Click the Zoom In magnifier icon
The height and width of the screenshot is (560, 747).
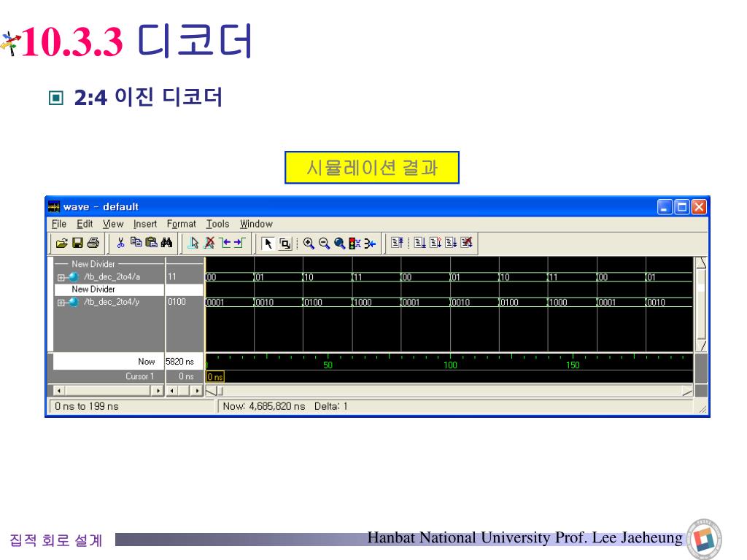click(x=309, y=244)
